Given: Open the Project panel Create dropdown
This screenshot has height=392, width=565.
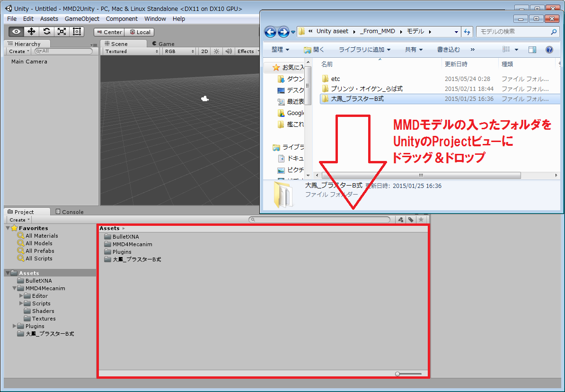Looking at the screenshot, I should pyautogui.click(x=19, y=220).
